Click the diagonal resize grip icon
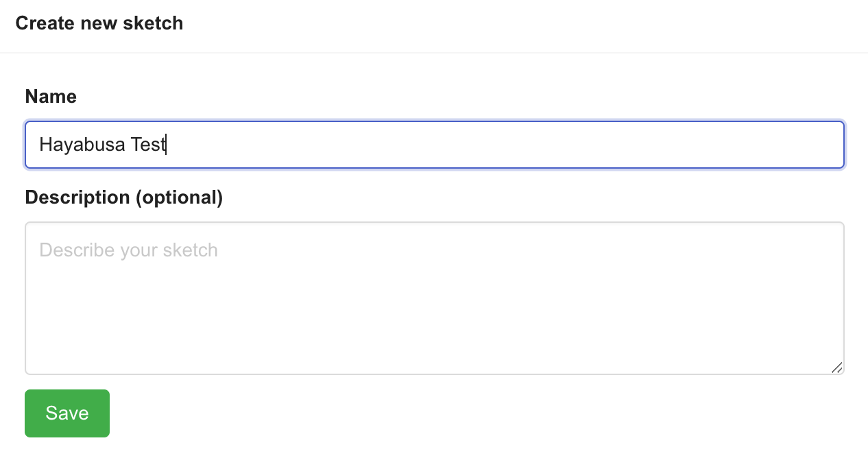Viewport: 868px width, 458px height. [836, 367]
